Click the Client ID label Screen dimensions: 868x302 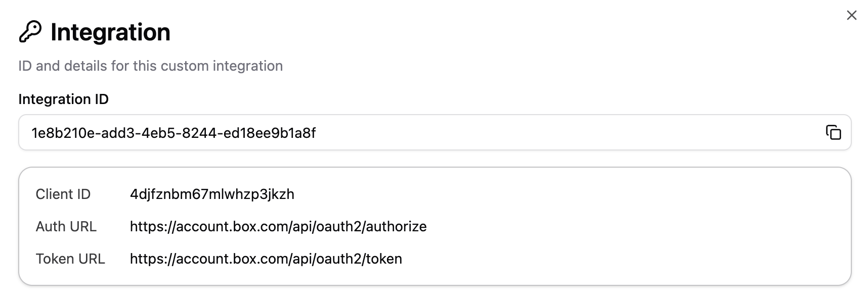[63, 194]
